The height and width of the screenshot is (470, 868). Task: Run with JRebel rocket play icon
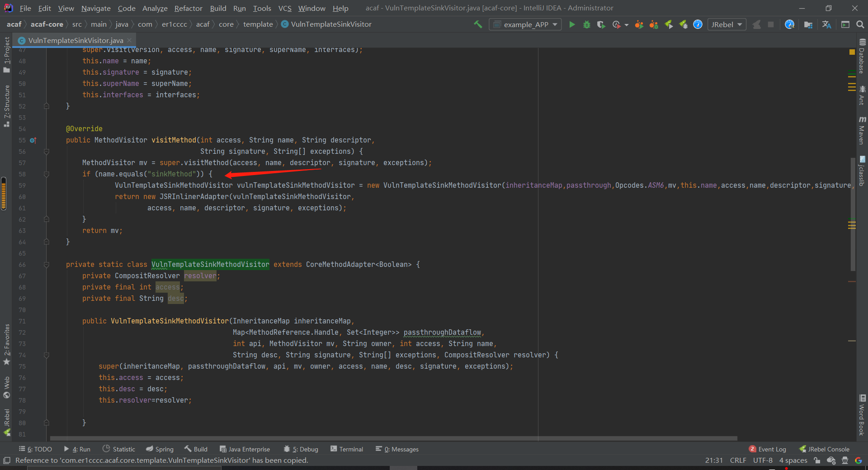(669, 24)
